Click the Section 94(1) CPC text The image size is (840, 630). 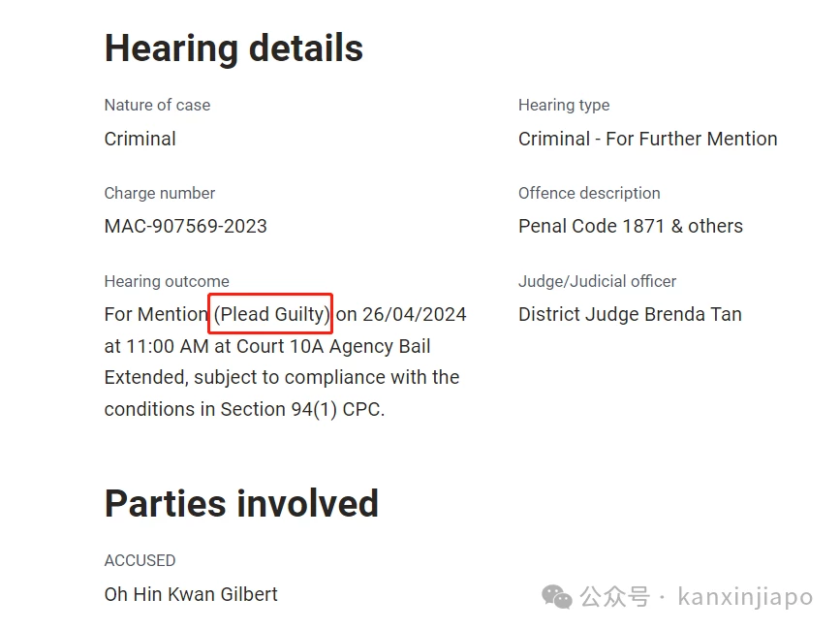point(302,409)
